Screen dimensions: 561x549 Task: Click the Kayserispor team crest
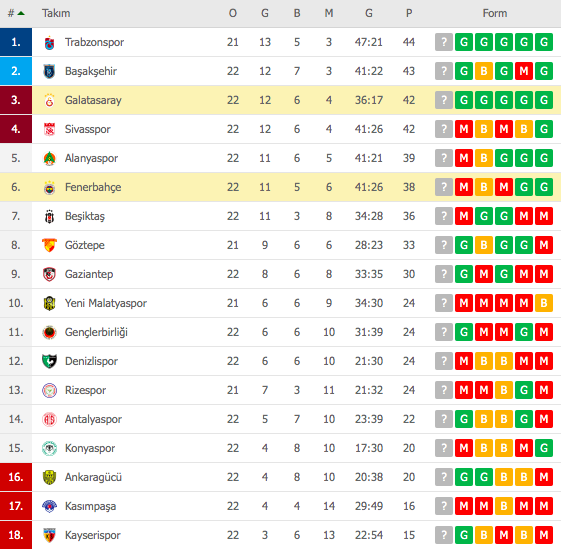point(49,535)
